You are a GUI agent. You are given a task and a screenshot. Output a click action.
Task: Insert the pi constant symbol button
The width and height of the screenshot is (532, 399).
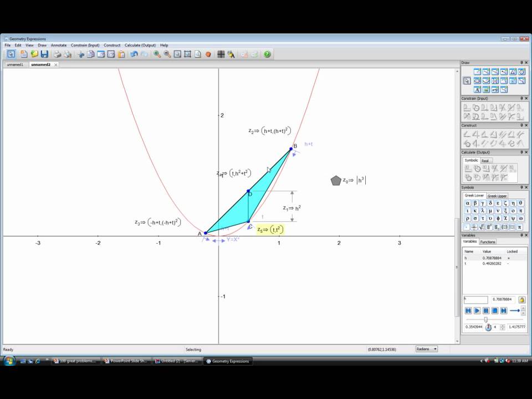(520, 227)
